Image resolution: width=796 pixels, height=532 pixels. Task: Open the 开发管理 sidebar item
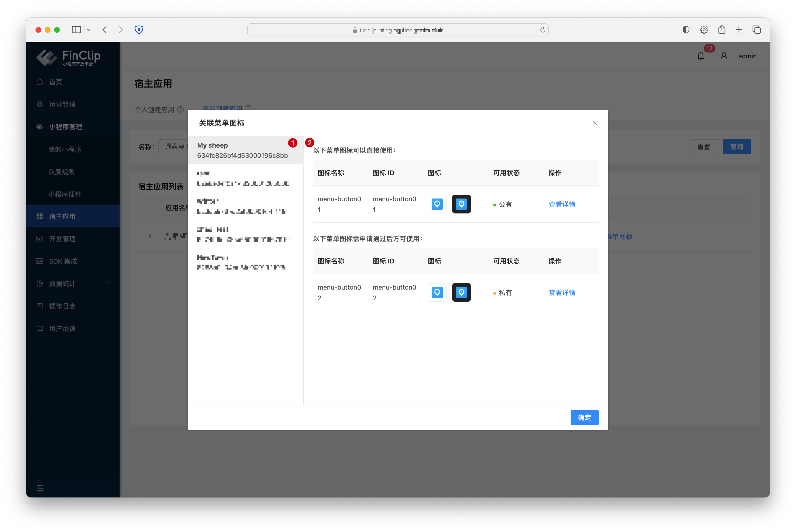pos(62,238)
